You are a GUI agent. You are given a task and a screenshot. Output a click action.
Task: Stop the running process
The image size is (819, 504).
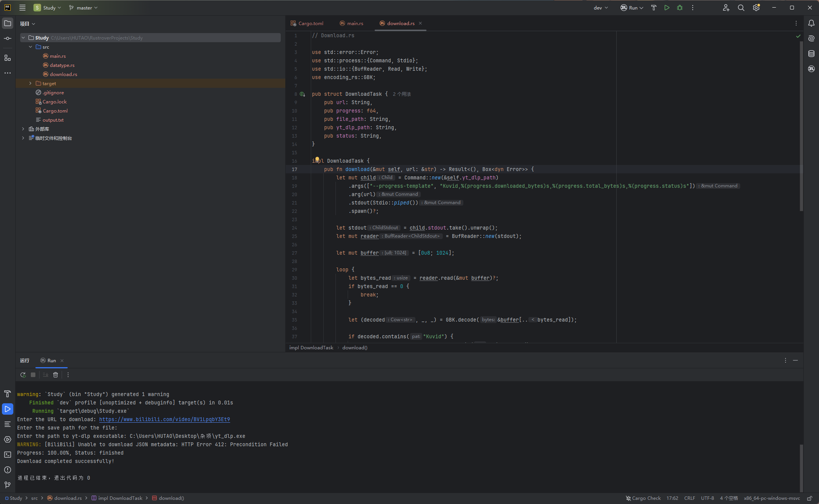click(33, 375)
